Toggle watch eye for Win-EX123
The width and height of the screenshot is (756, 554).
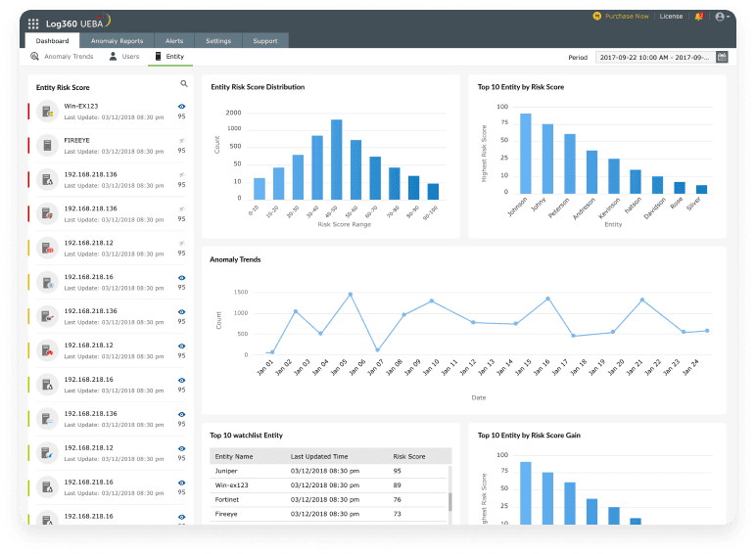pyautogui.click(x=181, y=107)
